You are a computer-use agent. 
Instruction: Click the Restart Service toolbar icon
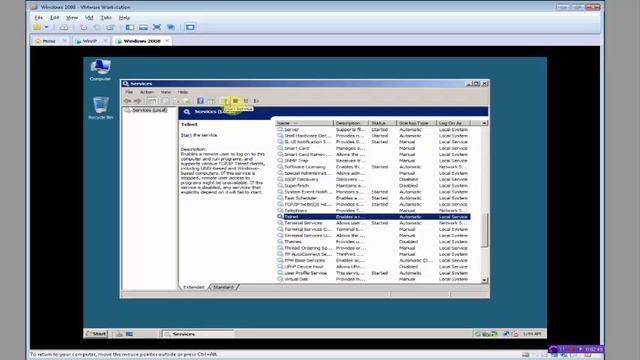coord(256,101)
